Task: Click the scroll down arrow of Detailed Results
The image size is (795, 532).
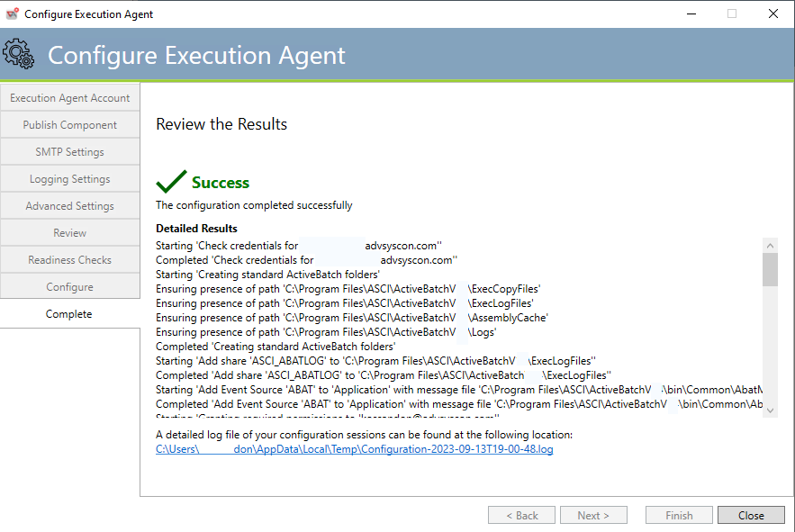Action: coord(770,410)
